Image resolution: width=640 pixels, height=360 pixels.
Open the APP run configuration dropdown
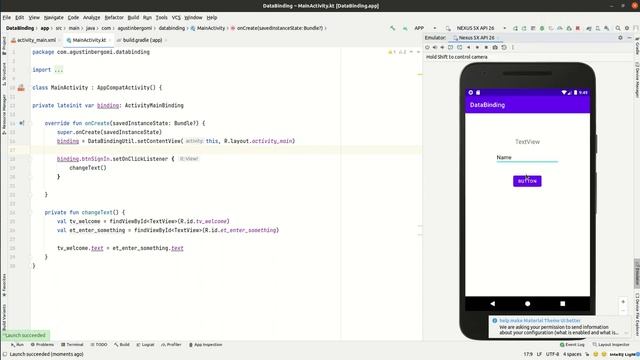coord(425,28)
